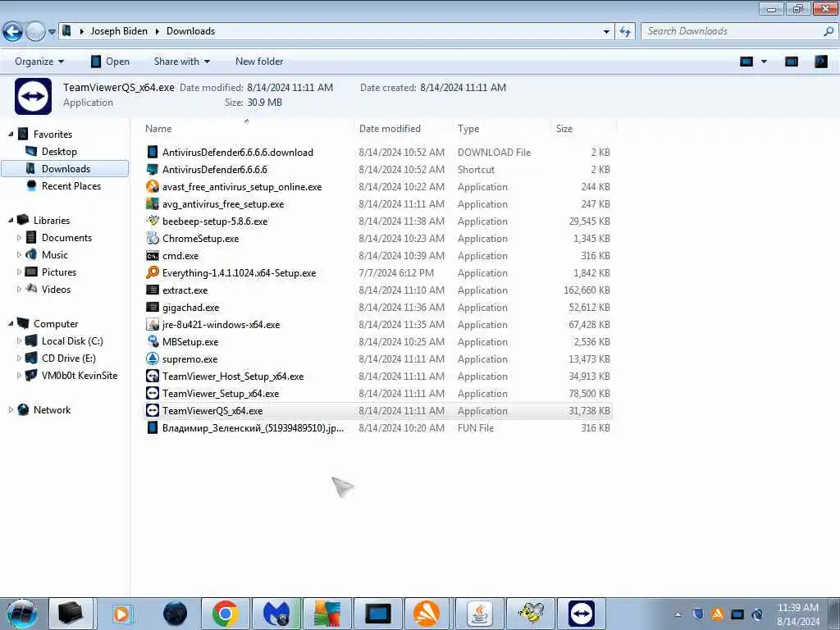Image resolution: width=840 pixels, height=630 pixels.
Task: Expand the Network tree node
Action: [11, 410]
